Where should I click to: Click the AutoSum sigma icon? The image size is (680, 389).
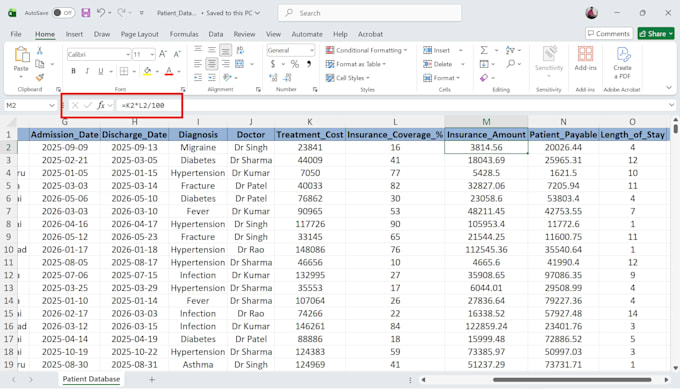tap(484, 50)
